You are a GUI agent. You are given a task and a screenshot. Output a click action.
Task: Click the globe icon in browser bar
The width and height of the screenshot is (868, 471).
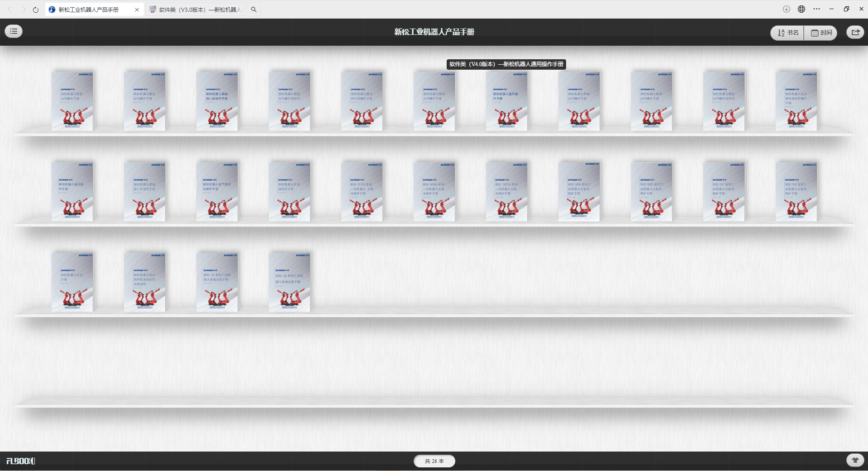(x=801, y=9)
